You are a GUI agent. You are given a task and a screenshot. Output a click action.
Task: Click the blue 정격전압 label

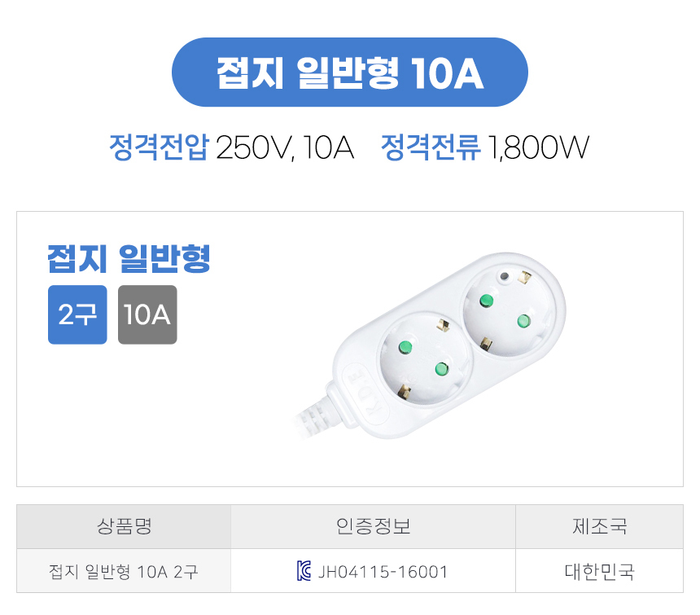[x=159, y=148]
